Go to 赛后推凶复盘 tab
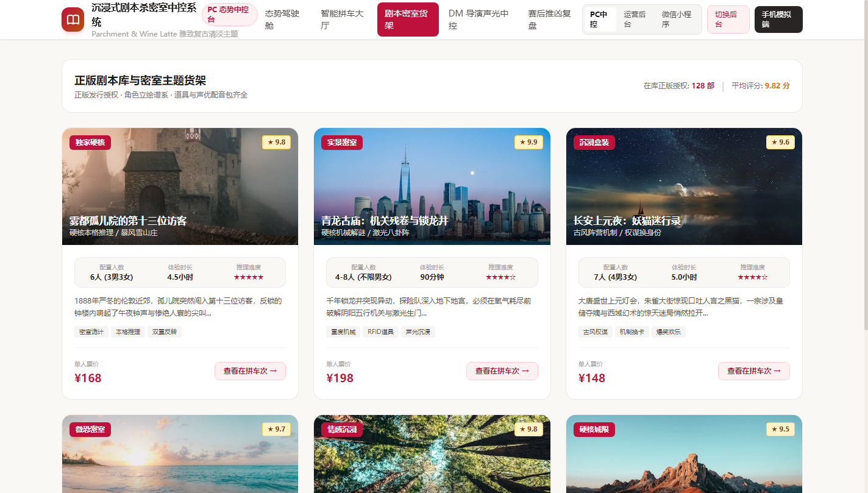Image resolution: width=868 pixels, height=493 pixels. (x=550, y=20)
